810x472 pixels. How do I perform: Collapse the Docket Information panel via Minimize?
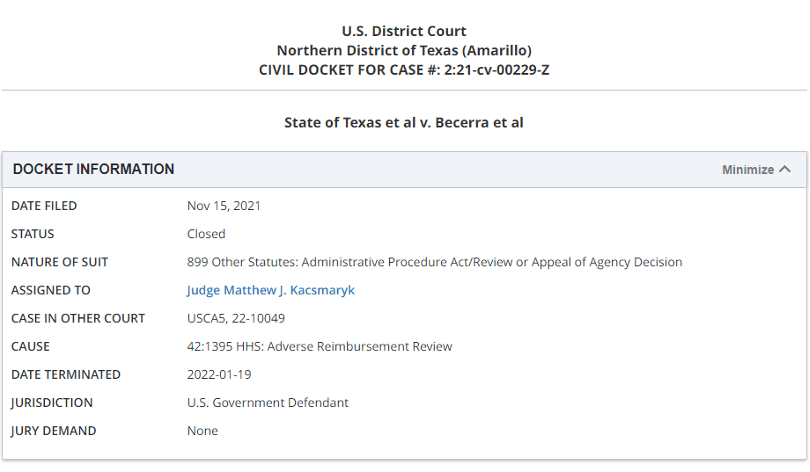(748, 170)
